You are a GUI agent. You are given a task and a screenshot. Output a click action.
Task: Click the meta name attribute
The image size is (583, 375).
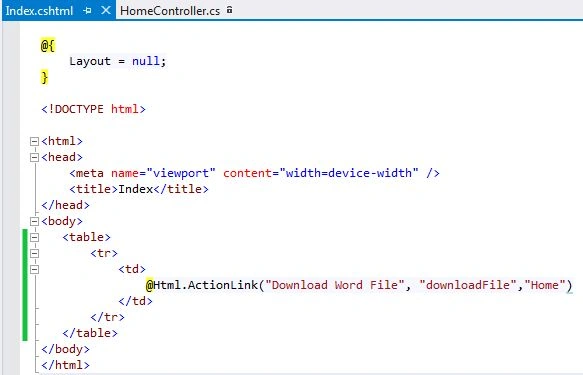(125, 173)
